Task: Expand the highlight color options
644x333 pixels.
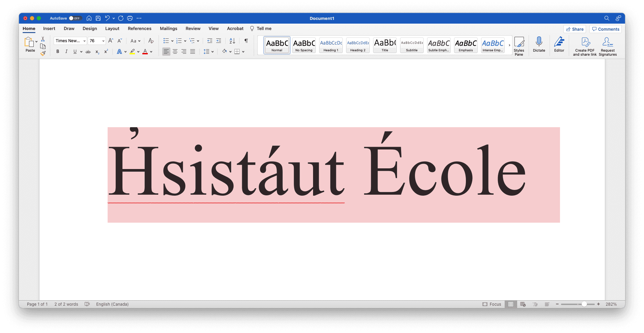Action: (138, 51)
